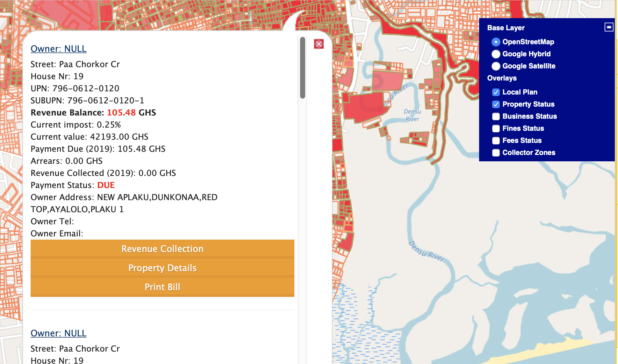The height and width of the screenshot is (364, 618).
Task: Open the Property Details button
Action: 162,268
